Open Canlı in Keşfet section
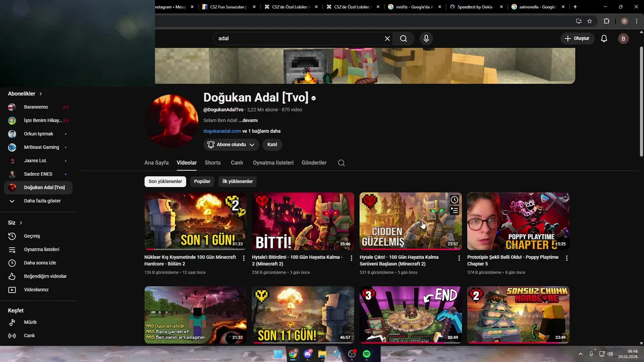This screenshot has width=644, height=362. pyautogui.click(x=38, y=336)
